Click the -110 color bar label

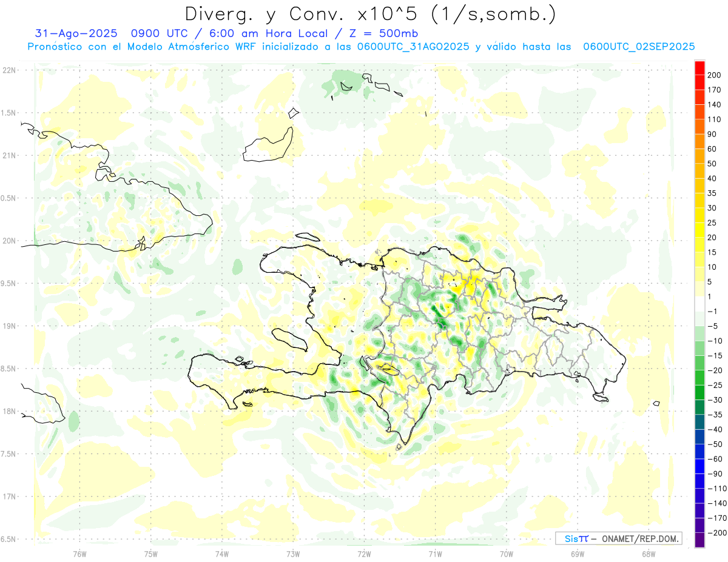click(x=717, y=489)
